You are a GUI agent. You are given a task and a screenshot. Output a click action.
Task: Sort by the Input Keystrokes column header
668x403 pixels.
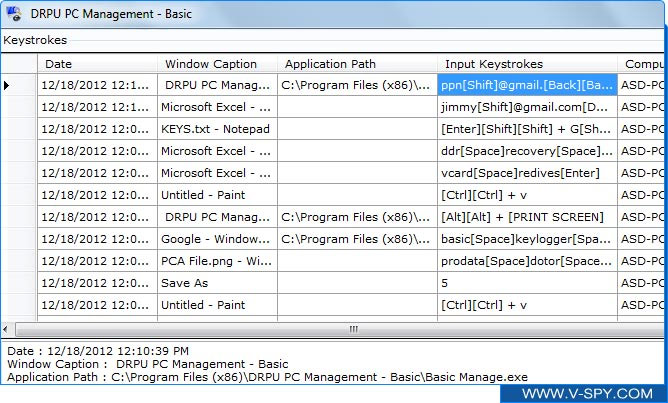pos(527,64)
